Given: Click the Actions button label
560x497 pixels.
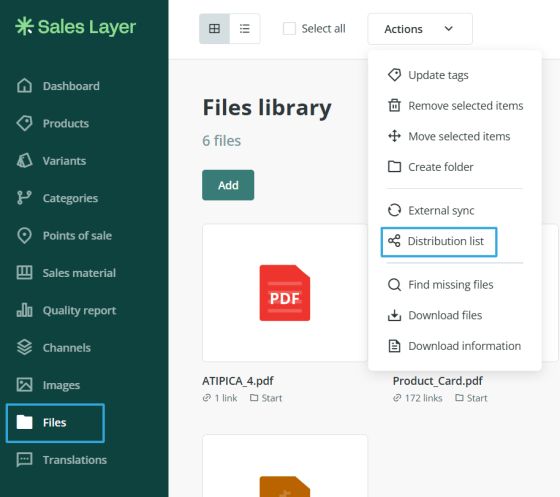Looking at the screenshot, I should coord(403,29).
